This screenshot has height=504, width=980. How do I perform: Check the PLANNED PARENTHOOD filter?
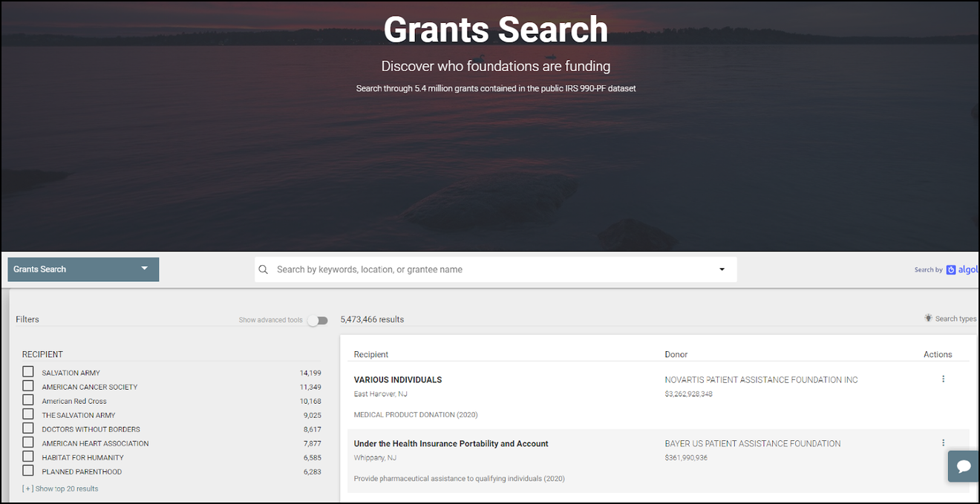click(x=28, y=471)
